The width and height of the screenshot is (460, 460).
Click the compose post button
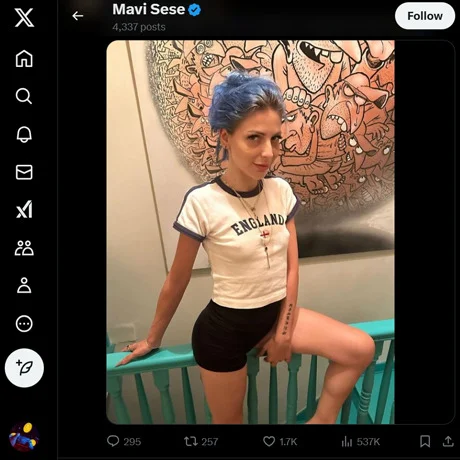point(24,368)
